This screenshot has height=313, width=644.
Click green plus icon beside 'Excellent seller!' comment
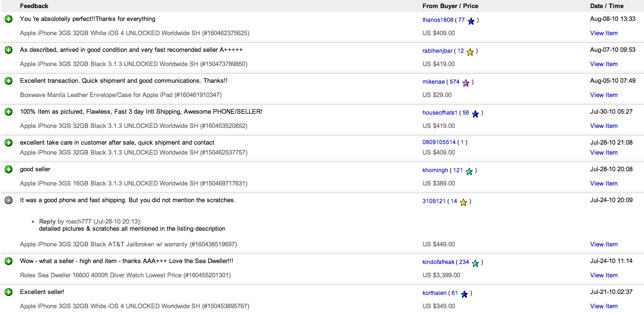pos(9,292)
